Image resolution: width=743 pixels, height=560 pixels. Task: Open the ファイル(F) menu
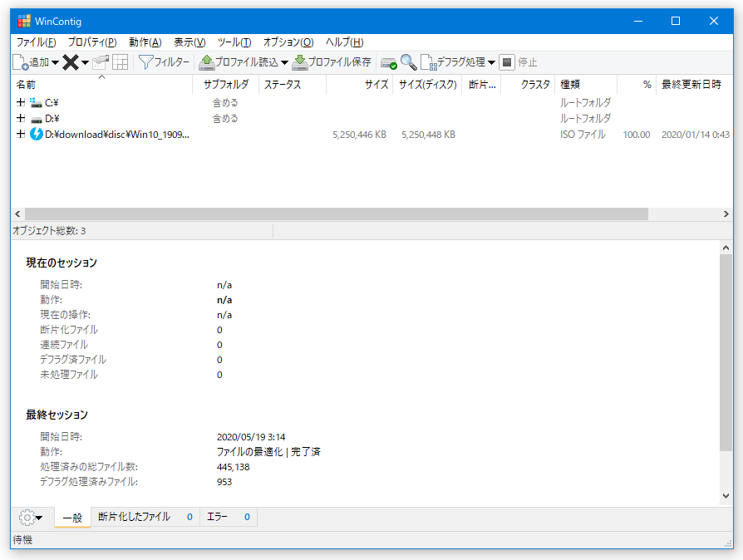36,42
